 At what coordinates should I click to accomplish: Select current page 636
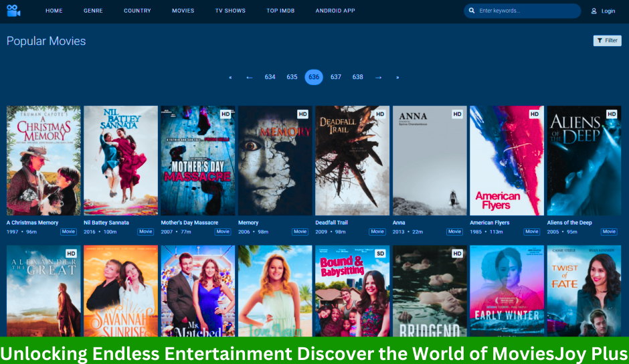314,77
